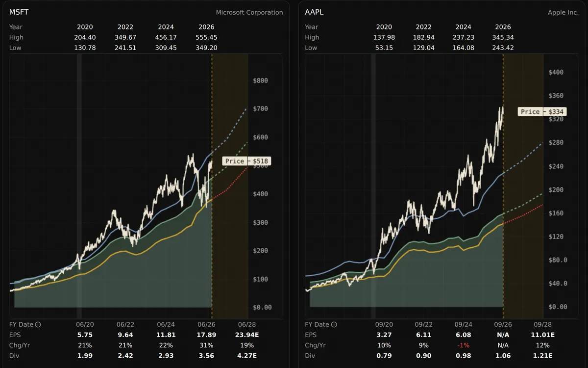Select MSFT 2020 low value 130.78
Screen dimensions: 588x368
point(85,48)
